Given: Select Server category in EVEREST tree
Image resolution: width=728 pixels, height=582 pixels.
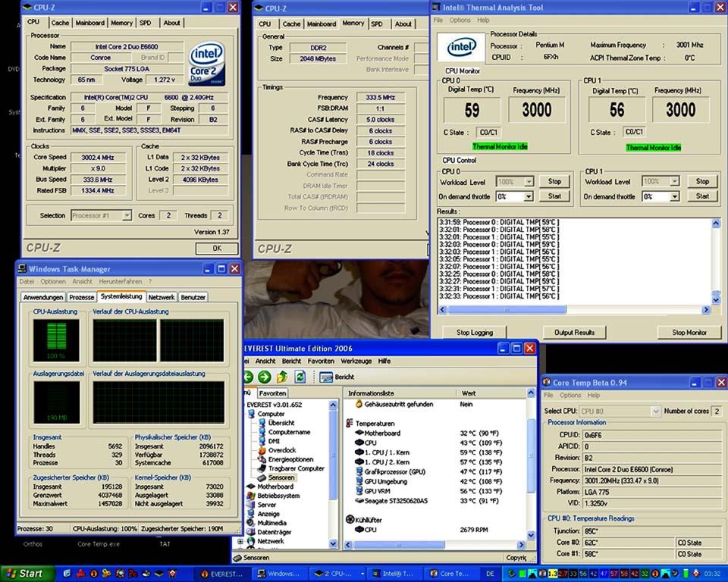Looking at the screenshot, I should click(266, 505).
